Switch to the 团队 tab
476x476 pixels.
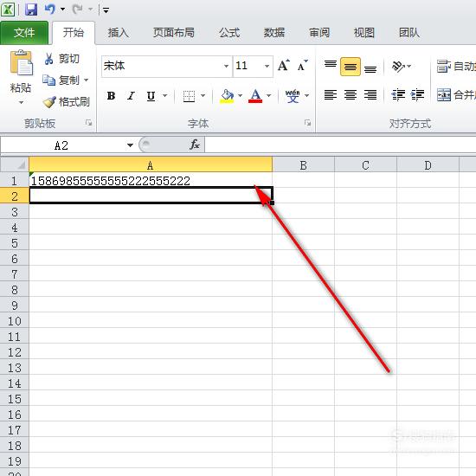point(409,33)
